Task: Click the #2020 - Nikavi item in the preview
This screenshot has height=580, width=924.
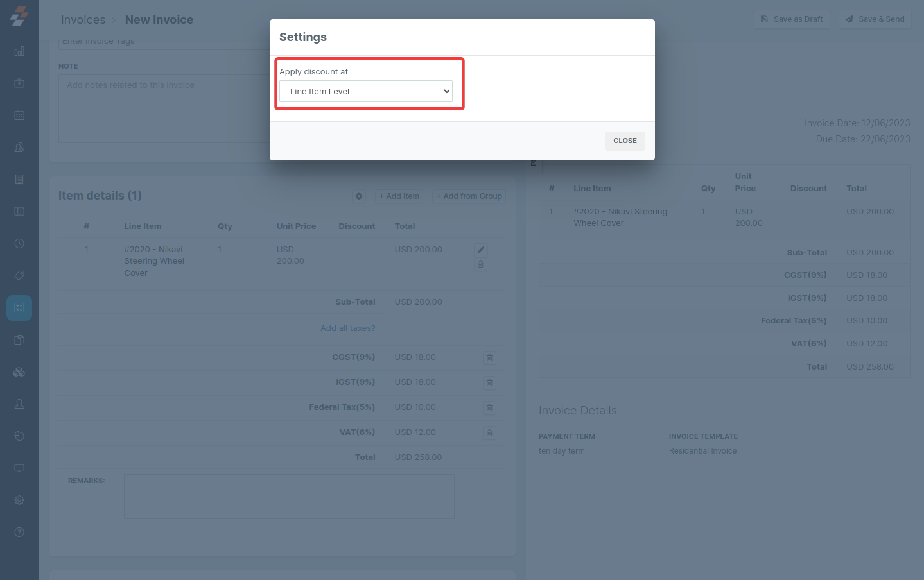Action: coord(620,217)
